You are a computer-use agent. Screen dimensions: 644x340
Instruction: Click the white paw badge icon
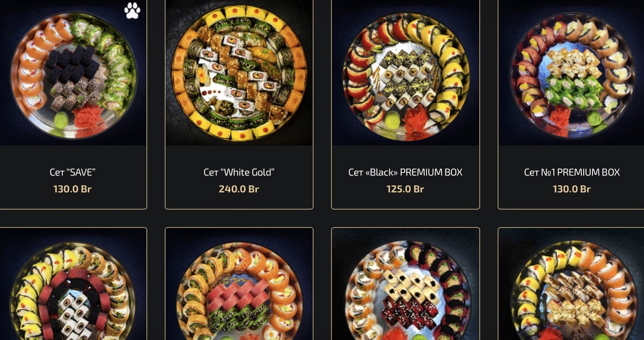click(132, 11)
